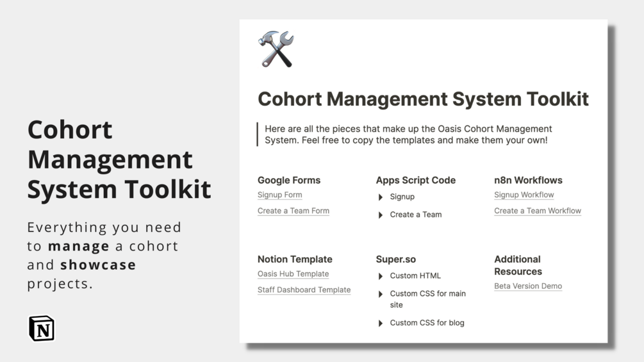The width and height of the screenshot is (644, 362).
Task: Click the Apps Script Code heading
Action: coord(416,180)
